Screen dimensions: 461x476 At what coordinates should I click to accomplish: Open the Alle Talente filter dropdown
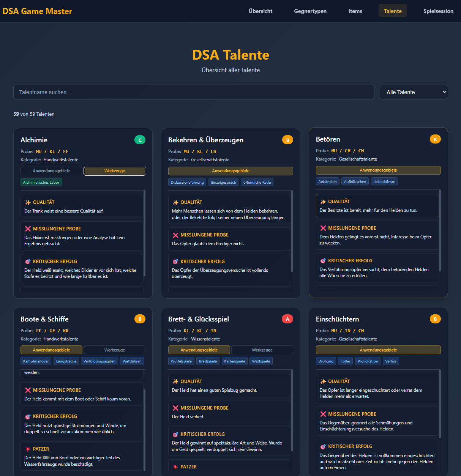point(414,92)
